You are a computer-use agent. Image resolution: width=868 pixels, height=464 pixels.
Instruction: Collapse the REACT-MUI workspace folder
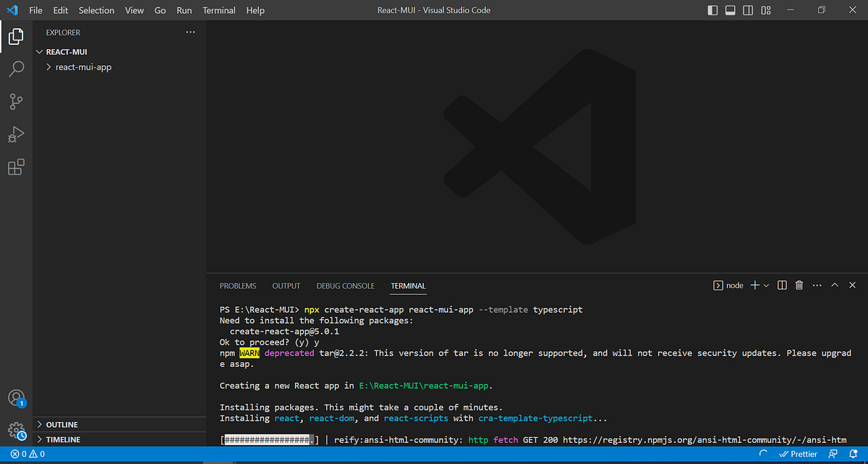(x=119, y=52)
